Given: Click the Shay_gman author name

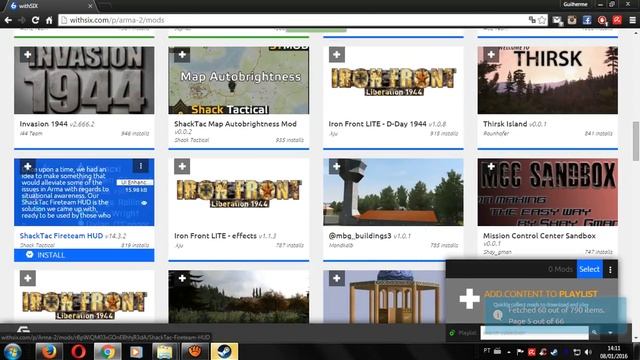Looking at the screenshot, I should 497,252.
